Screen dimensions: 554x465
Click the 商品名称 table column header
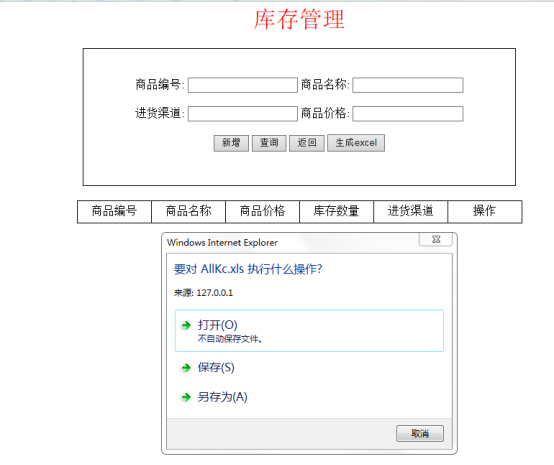coord(188,211)
